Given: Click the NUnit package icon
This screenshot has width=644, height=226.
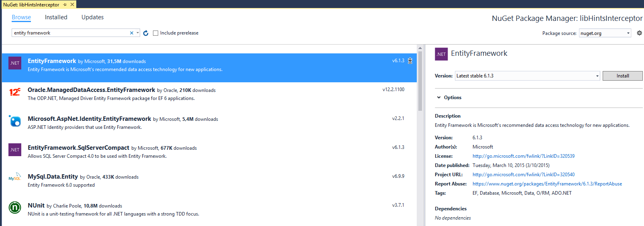Looking at the screenshot, I should tap(15, 208).
